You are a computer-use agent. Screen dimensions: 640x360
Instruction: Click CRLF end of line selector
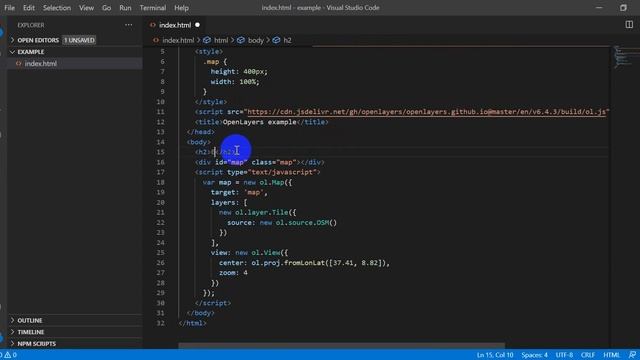pyautogui.click(x=588, y=355)
